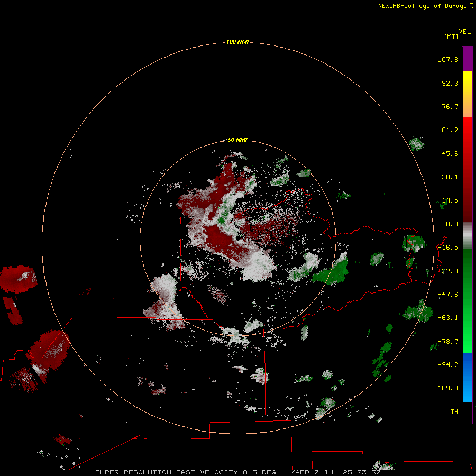Viewport: 476px width, 476px height.
Task: Click the 76.7 velocity scale value
Action: pos(450,106)
